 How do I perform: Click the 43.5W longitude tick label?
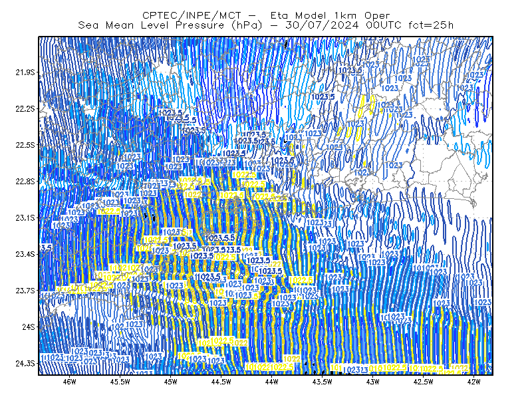point(323,382)
